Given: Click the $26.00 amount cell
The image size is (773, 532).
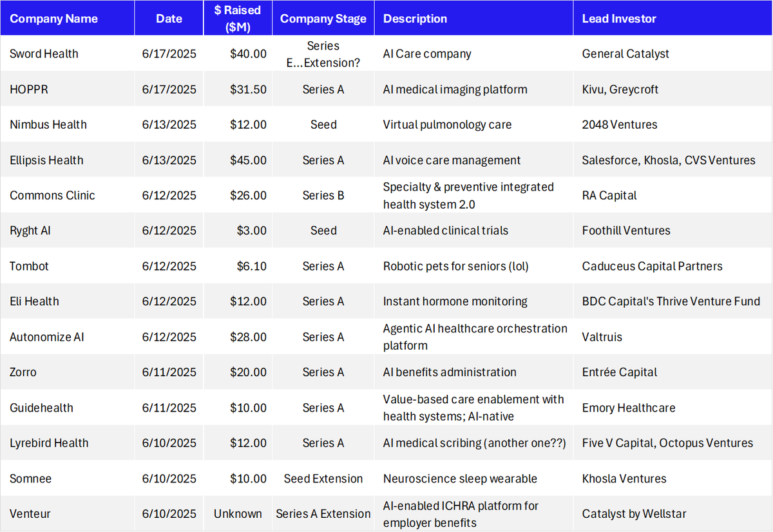Looking at the screenshot, I should (x=238, y=195).
